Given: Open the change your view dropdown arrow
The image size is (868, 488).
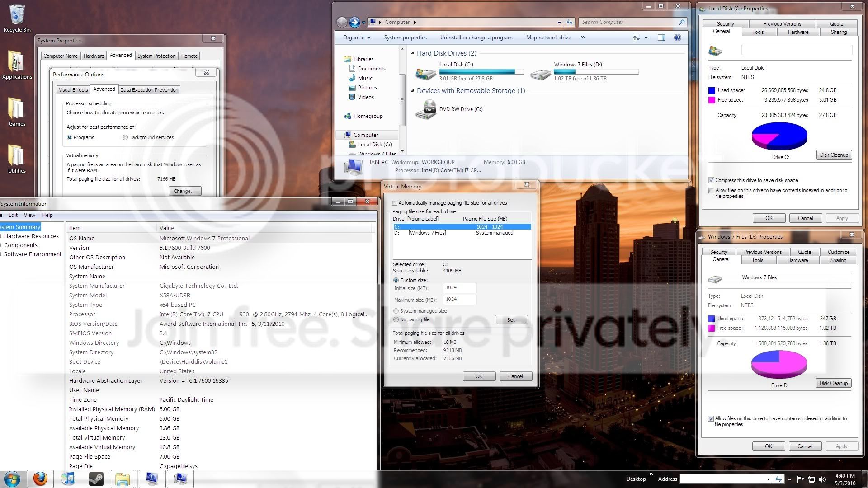Looking at the screenshot, I should (x=646, y=38).
